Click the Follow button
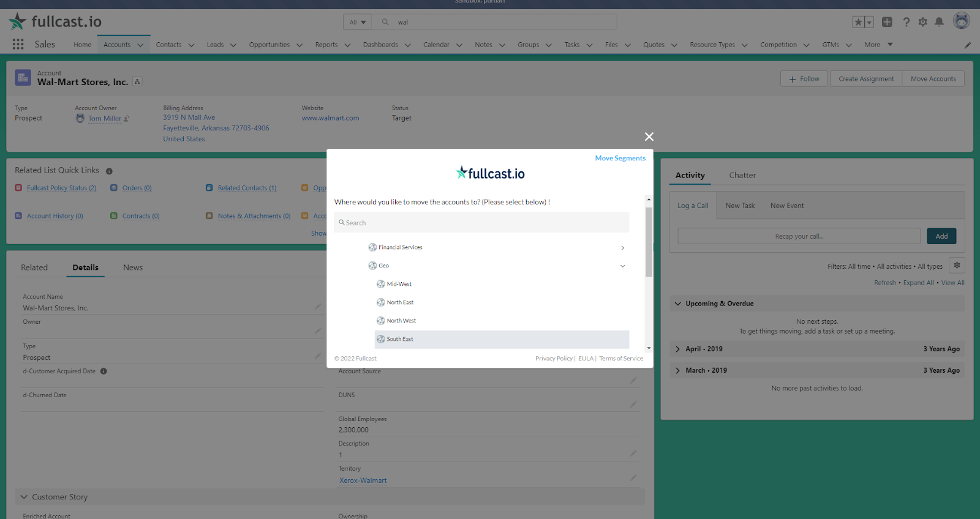980x519 pixels. (x=804, y=79)
